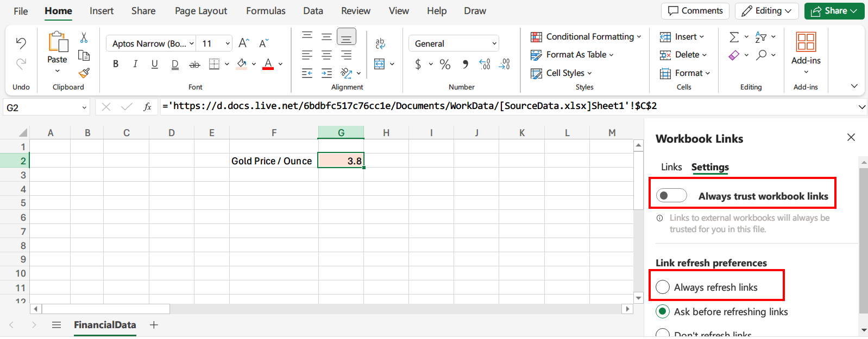Align text to top

tap(307, 36)
